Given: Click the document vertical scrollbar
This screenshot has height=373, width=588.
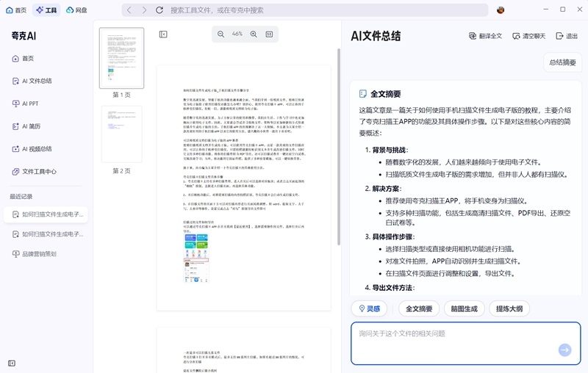Looking at the screenshot, I should (x=339, y=147).
